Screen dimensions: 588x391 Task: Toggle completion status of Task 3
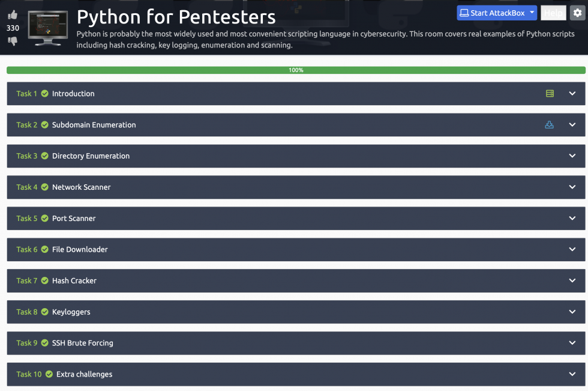[44, 156]
